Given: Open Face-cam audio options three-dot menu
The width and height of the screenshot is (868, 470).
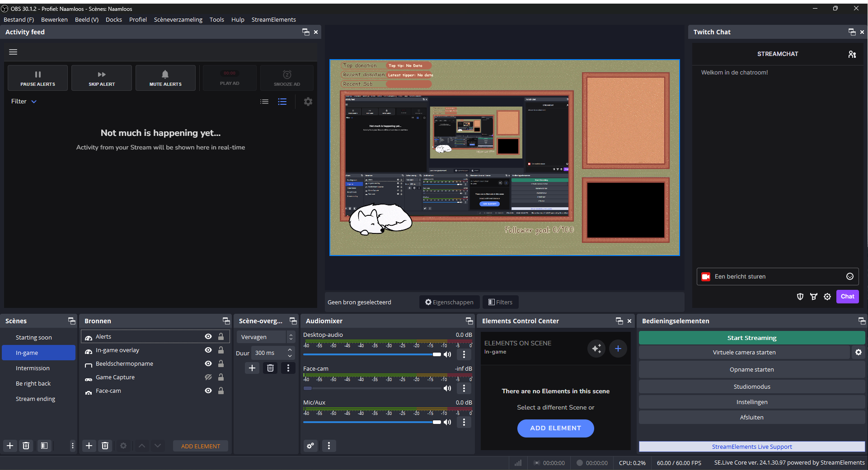Looking at the screenshot, I should click(464, 388).
